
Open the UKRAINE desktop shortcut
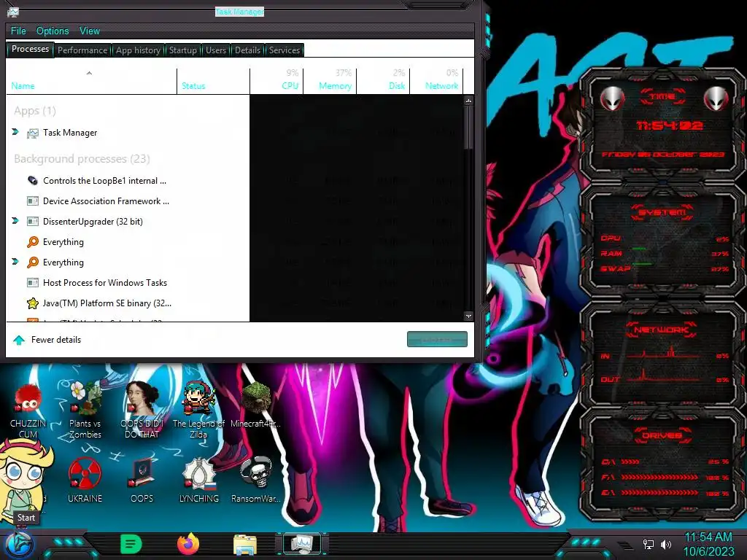pyautogui.click(x=85, y=480)
